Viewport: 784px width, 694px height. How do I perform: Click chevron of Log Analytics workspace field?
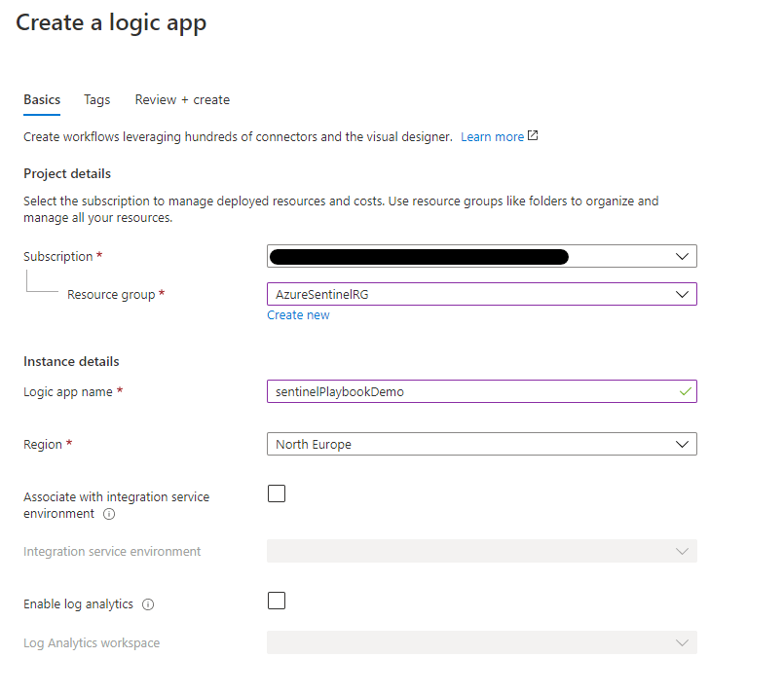pos(682,643)
